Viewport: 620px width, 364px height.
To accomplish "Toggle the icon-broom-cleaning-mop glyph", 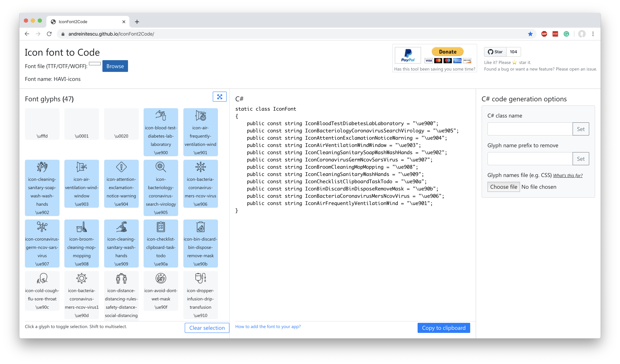I will 81,243.
